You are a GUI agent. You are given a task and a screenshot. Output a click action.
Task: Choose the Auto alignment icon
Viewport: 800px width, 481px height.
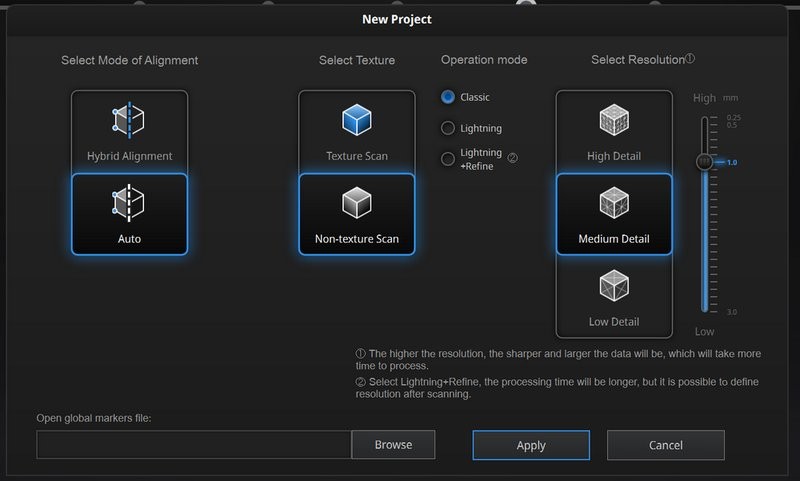pos(129,204)
